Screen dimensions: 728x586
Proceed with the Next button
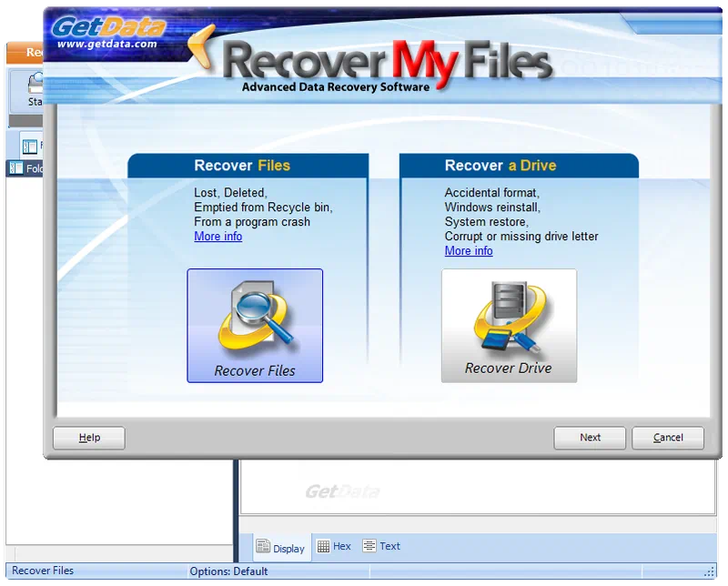pyautogui.click(x=590, y=438)
